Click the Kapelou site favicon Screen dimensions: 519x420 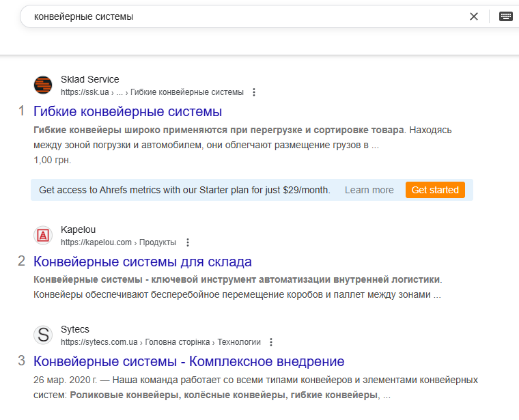(x=43, y=236)
